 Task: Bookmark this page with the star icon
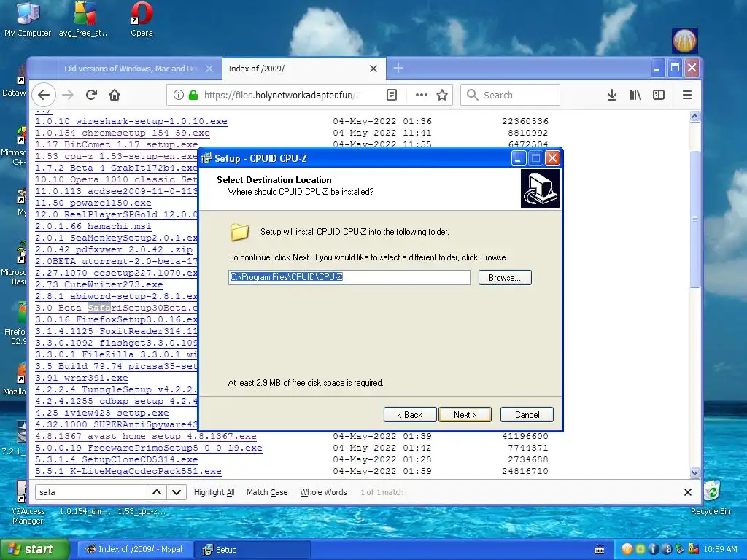442,95
